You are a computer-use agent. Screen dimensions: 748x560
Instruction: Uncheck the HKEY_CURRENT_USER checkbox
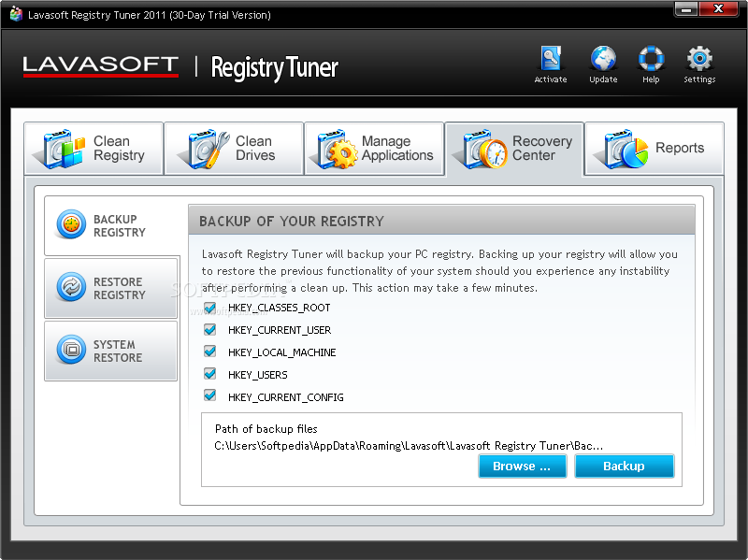(209, 330)
